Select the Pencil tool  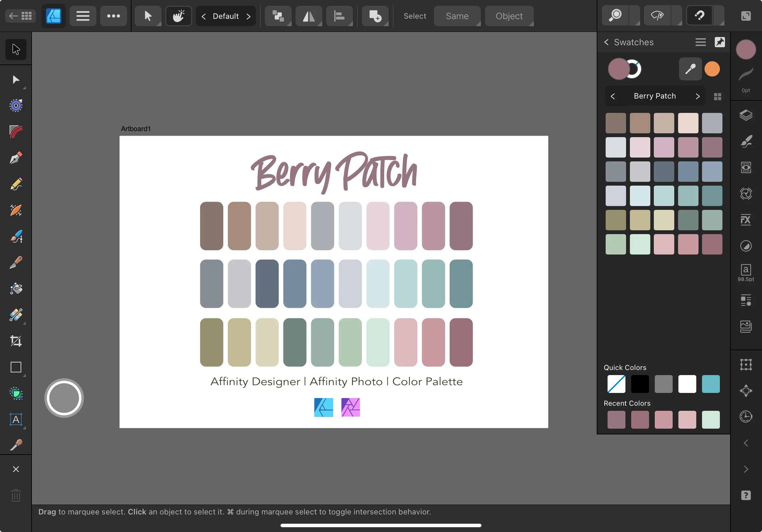tap(16, 184)
